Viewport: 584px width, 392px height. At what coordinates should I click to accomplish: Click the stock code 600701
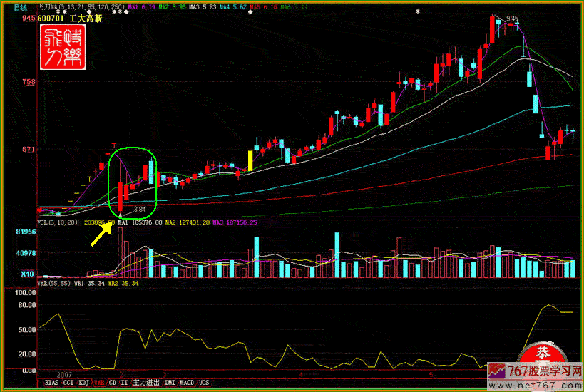click(51, 19)
